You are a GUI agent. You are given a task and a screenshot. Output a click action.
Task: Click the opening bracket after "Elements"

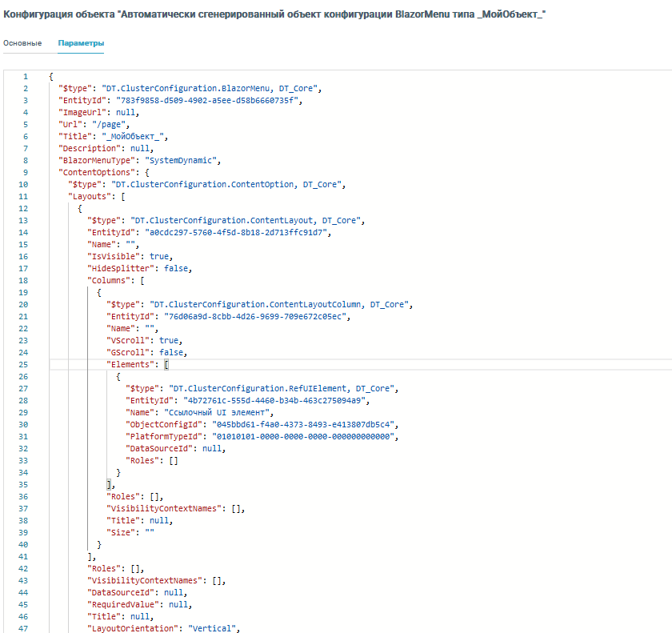tap(166, 364)
